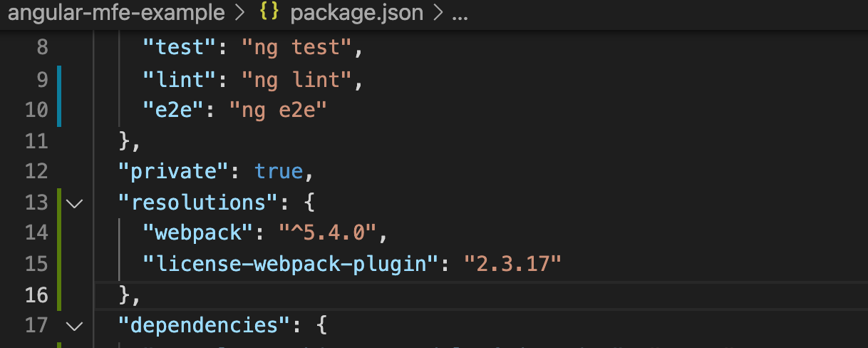Click the package.json breadcrumb item

point(357,13)
